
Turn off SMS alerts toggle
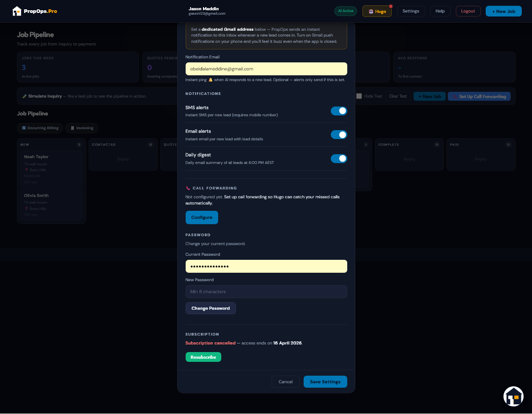pyautogui.click(x=339, y=111)
